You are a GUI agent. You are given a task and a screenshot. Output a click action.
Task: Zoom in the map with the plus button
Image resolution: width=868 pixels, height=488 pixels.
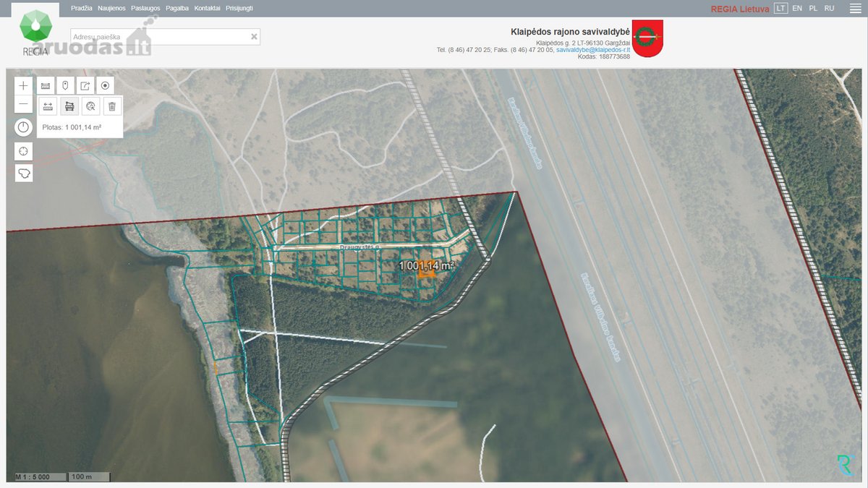pos(24,85)
